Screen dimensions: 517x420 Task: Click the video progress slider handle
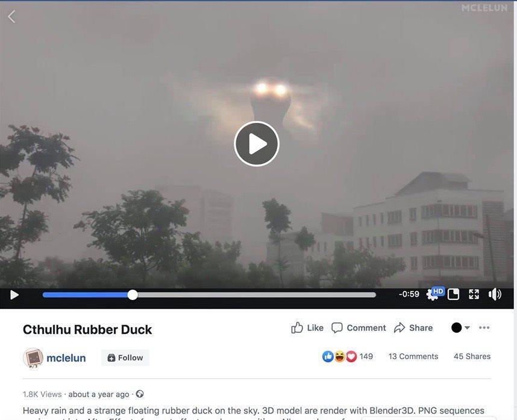point(133,295)
